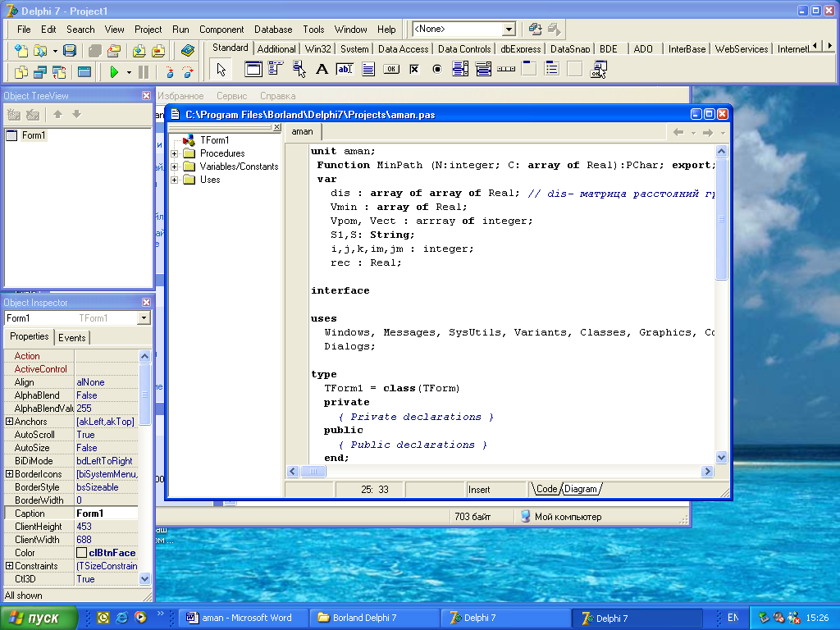Click the Windows Start button "пуск"
Screen dimensions: 840x630
click(39, 618)
